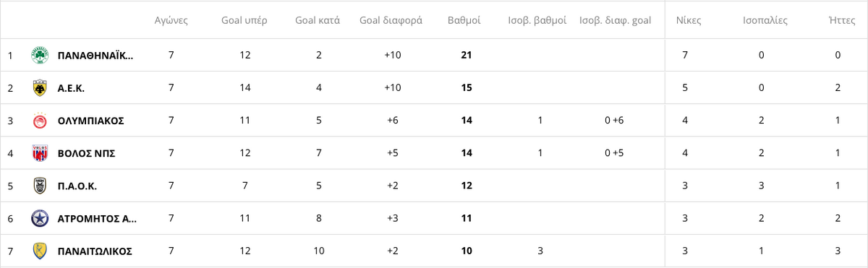Click the Olympiacos red team crest
The height and width of the screenshot is (268, 868).
(40, 121)
